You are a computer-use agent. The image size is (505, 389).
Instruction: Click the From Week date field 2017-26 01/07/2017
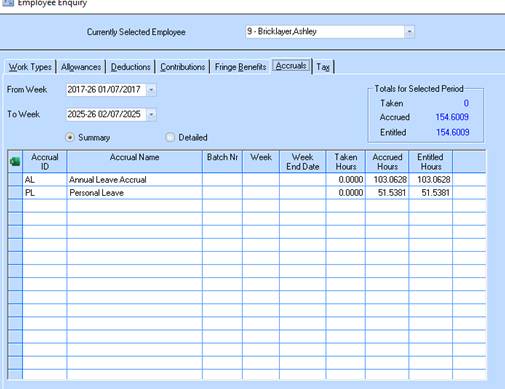pos(106,90)
